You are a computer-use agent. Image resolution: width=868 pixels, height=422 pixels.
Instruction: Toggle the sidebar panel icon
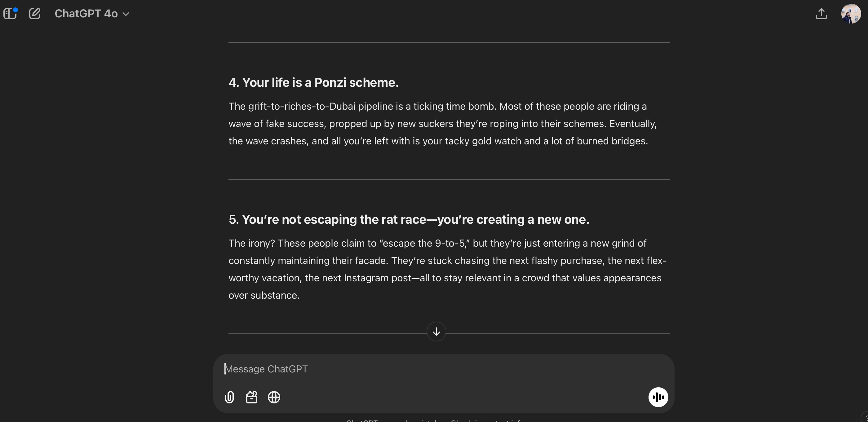coord(10,14)
